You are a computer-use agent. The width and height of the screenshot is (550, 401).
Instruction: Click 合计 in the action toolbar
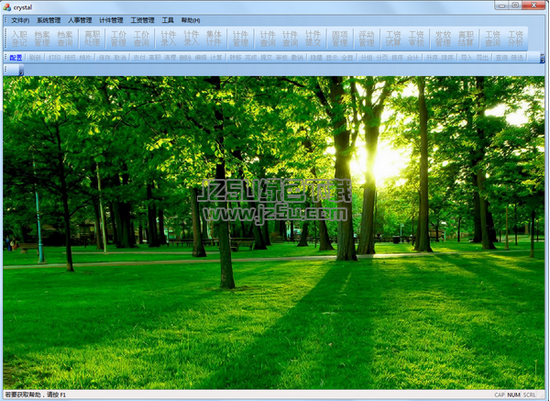[x=412, y=58]
